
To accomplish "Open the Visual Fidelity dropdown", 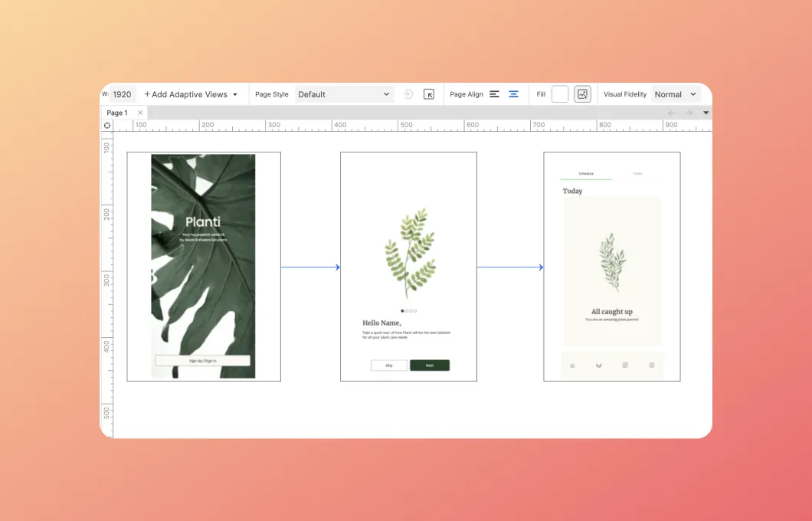I will click(675, 94).
